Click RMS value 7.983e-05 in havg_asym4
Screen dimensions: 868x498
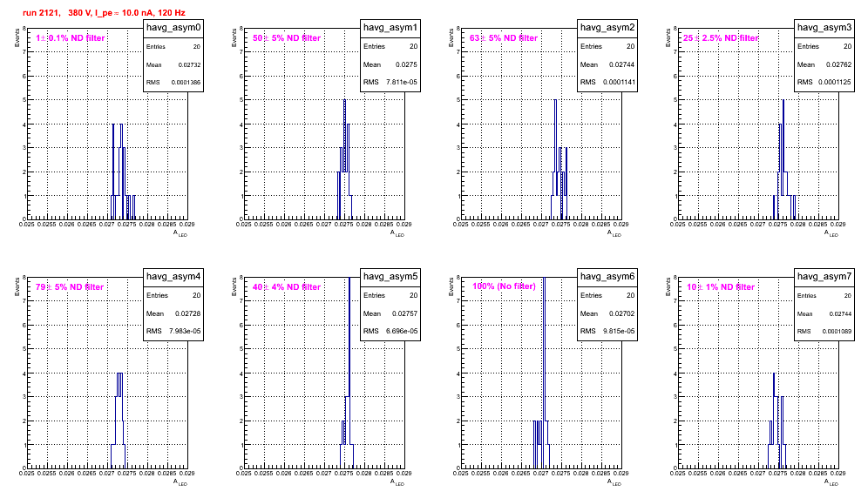(185, 332)
